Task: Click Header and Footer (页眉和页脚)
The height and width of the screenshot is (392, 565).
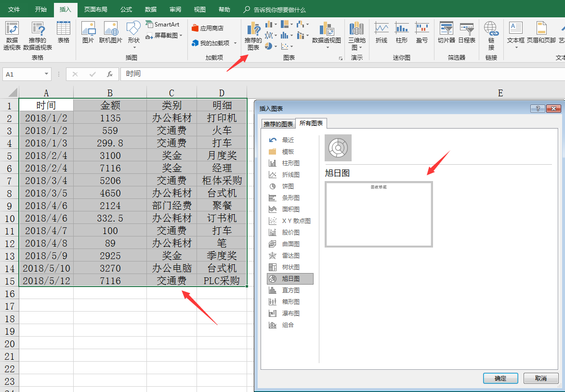Action: (541, 32)
